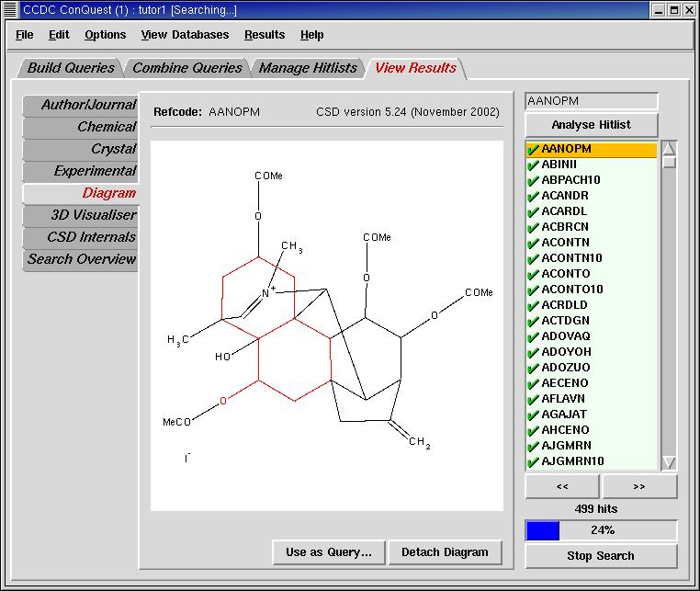Click the scroll up arrow in hitlist

[669, 149]
